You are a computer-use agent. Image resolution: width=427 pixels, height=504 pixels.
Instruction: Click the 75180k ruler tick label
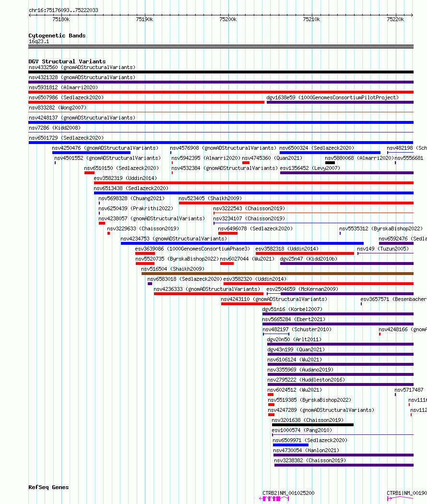click(x=61, y=19)
